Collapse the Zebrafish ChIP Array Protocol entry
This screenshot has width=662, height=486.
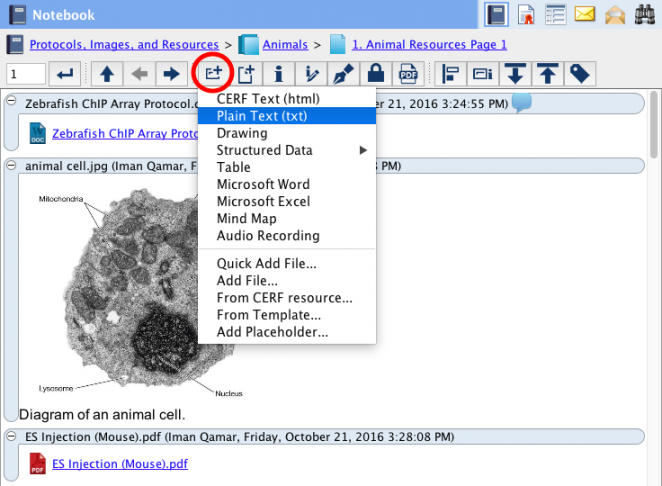pyautogui.click(x=11, y=103)
